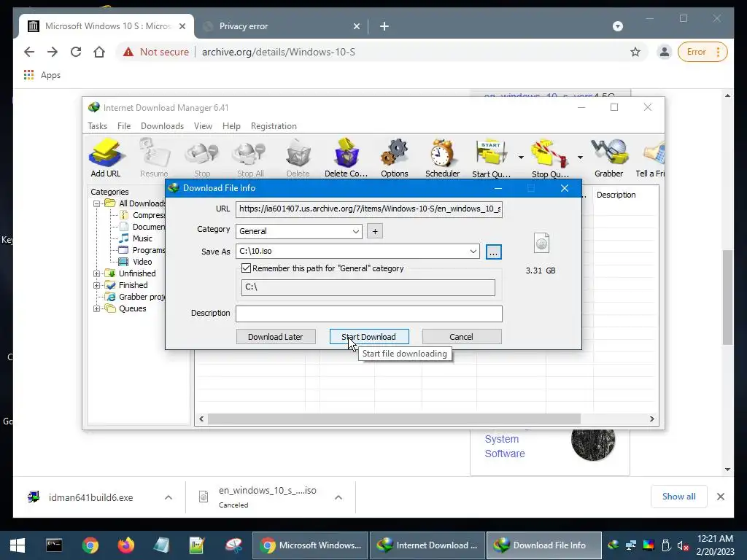This screenshot has width=747, height=560.
Task: Open the Registration menu
Action: [274, 126]
